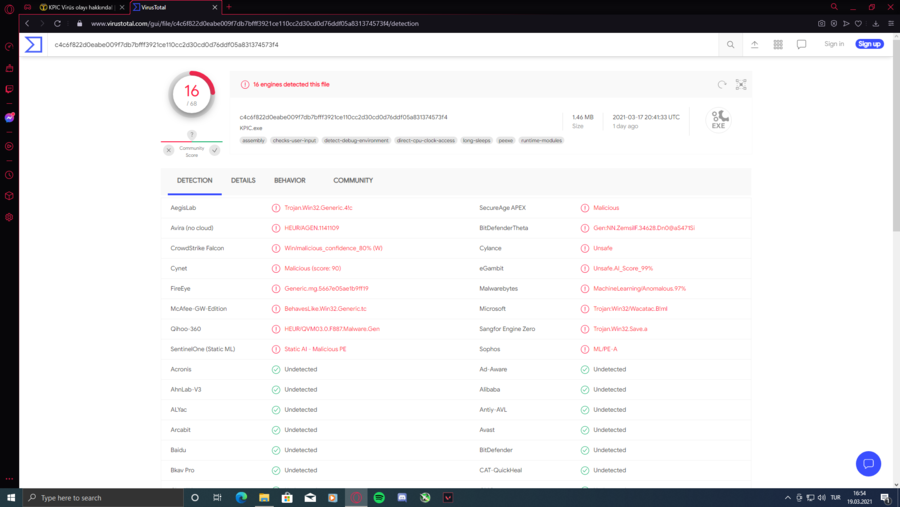Click the Opera snapshot camera icon

pyautogui.click(x=821, y=23)
